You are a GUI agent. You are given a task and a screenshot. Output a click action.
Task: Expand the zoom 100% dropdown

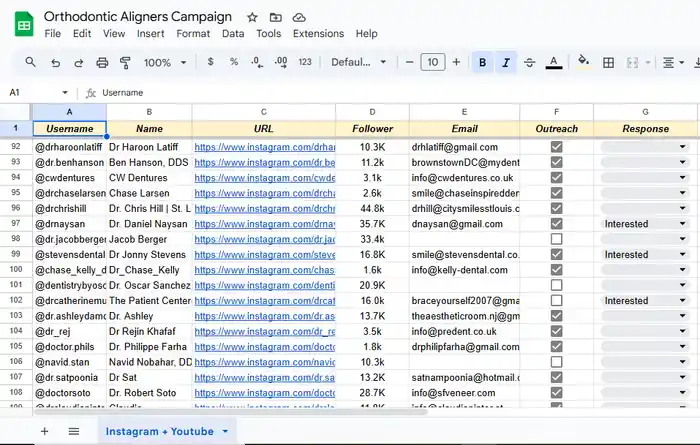[x=165, y=62]
